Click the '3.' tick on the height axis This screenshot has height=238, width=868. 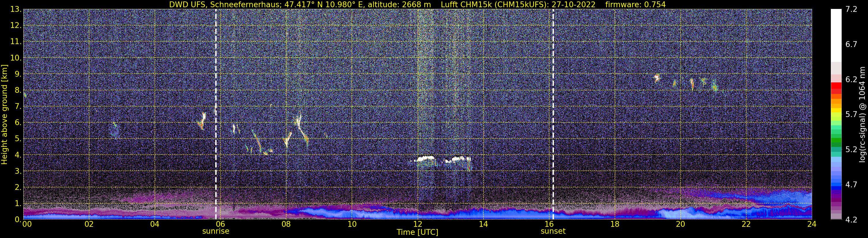coord(18,171)
